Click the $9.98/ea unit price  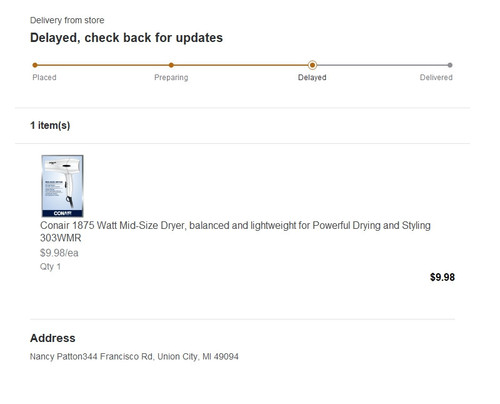[59, 253]
